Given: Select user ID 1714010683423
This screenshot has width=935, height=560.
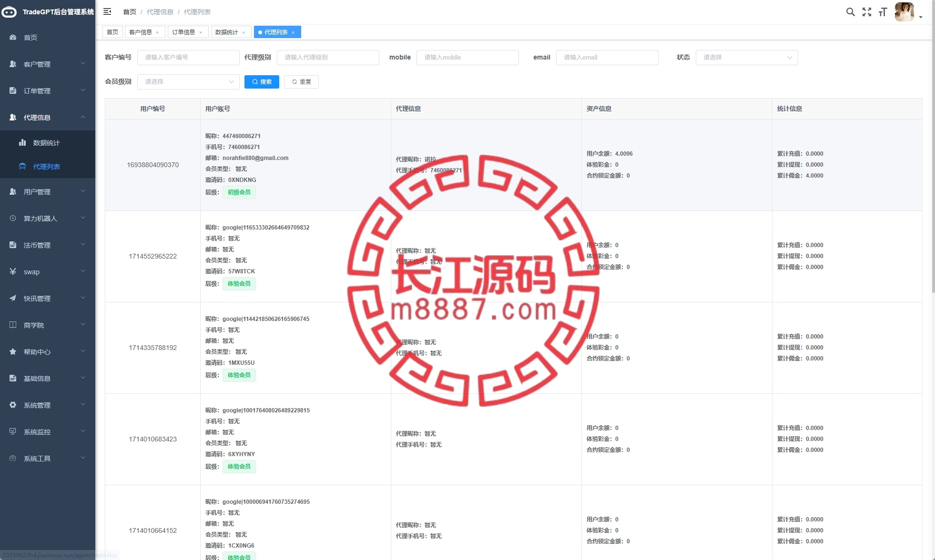Looking at the screenshot, I should click(152, 439).
